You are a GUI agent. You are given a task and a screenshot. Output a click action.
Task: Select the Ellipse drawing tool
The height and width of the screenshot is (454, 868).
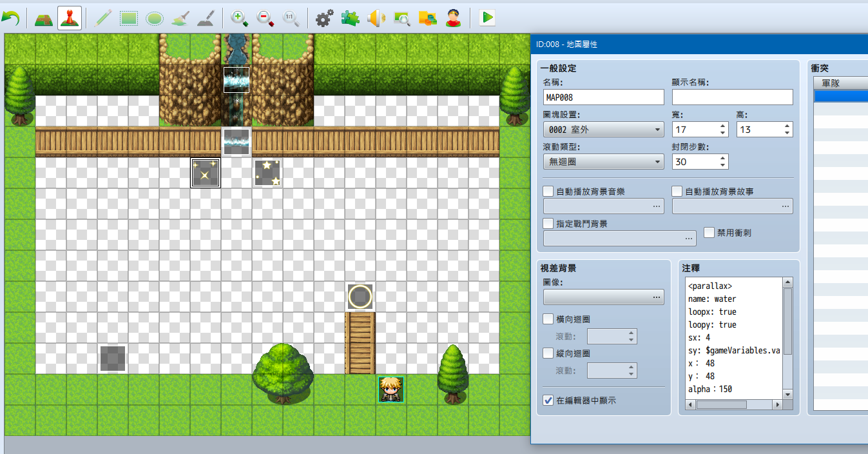[x=154, y=18]
